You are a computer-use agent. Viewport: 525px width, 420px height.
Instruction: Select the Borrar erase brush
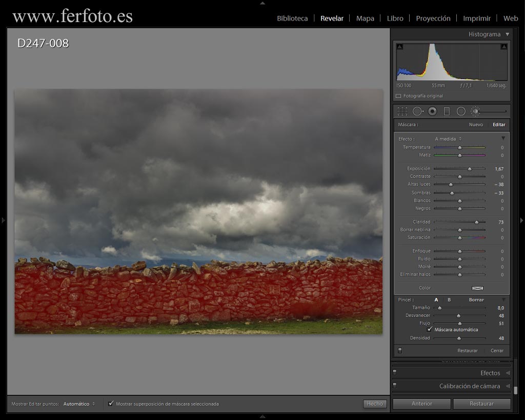tap(476, 300)
